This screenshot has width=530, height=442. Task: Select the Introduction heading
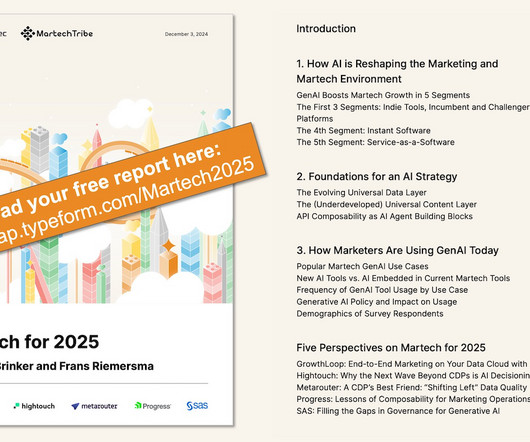pos(326,29)
